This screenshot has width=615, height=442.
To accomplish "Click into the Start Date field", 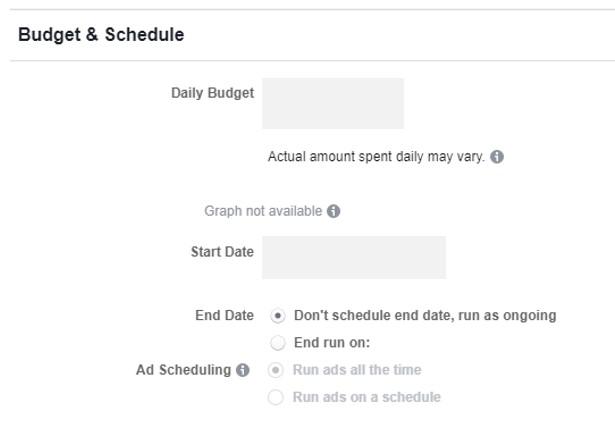I will (354, 257).
